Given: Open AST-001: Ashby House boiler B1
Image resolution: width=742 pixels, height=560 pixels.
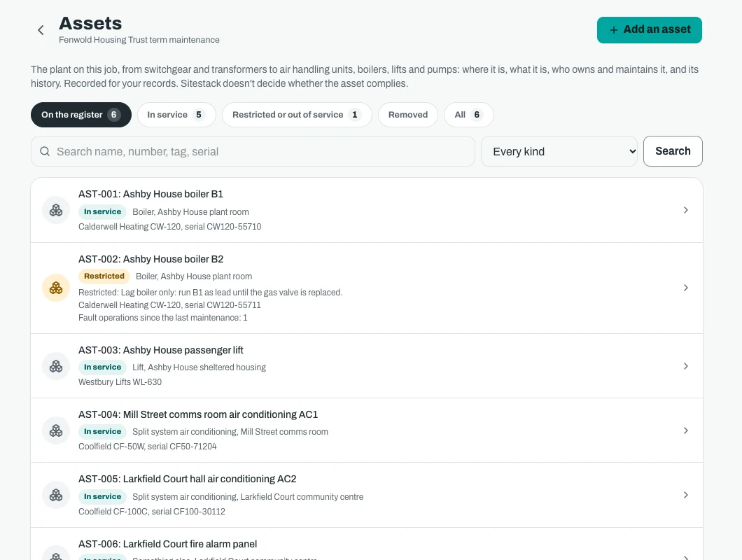Looking at the screenshot, I should [x=367, y=210].
